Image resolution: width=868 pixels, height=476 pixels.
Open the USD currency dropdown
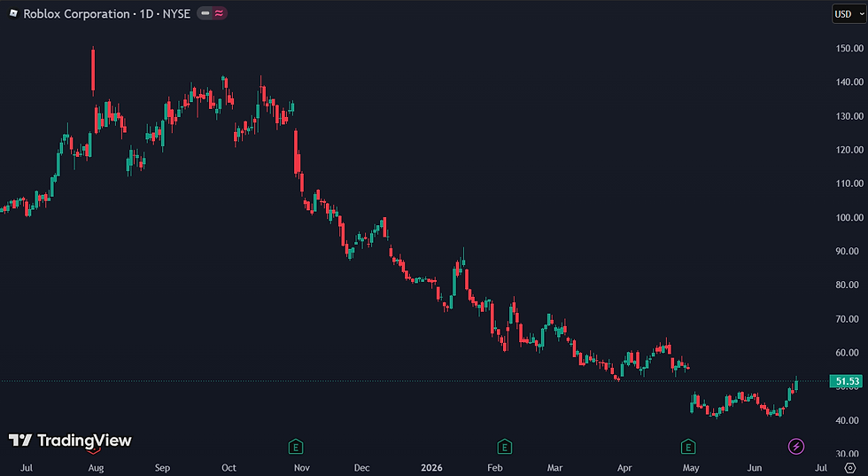tap(848, 14)
